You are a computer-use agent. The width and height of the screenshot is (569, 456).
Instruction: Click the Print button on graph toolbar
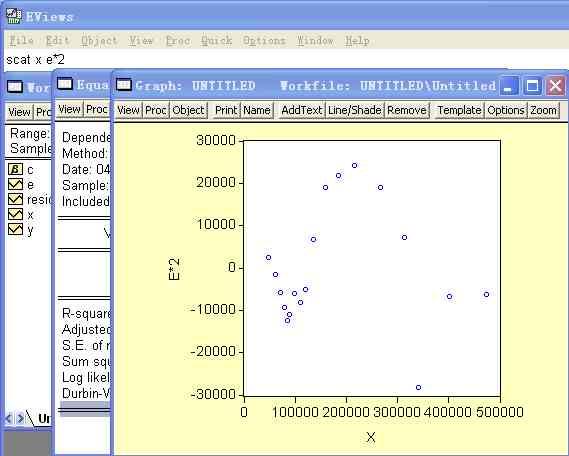226,110
